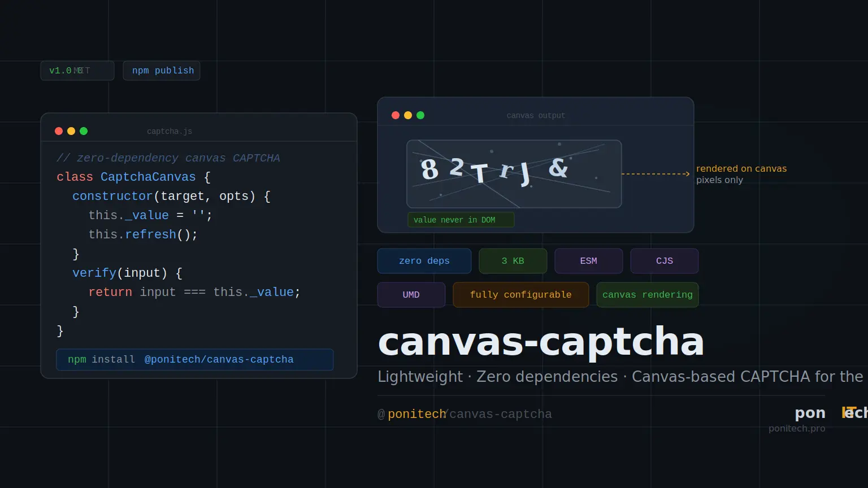Click the @ symbol before ponitech
868x488 pixels.
[382, 413]
